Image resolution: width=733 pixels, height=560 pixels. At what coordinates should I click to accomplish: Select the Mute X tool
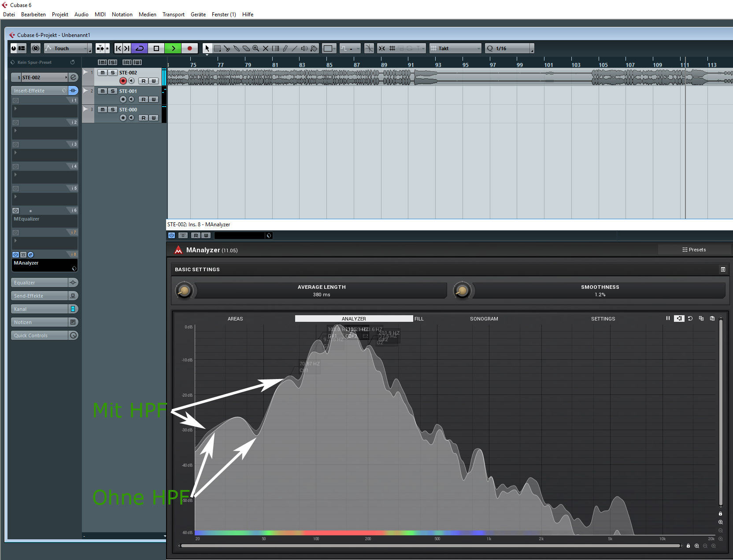(266, 48)
